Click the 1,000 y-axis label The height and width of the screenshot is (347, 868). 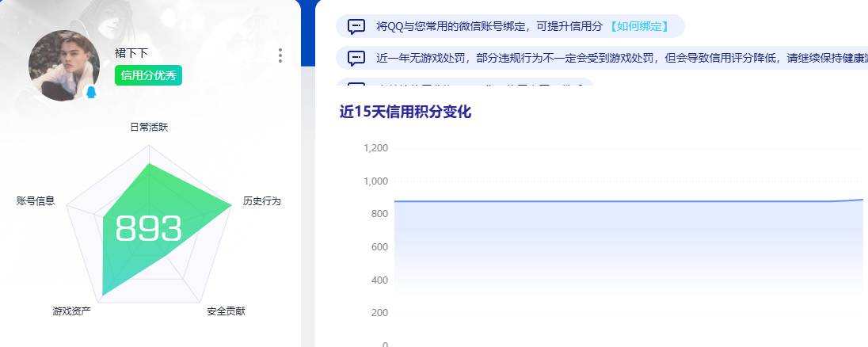pos(376,181)
